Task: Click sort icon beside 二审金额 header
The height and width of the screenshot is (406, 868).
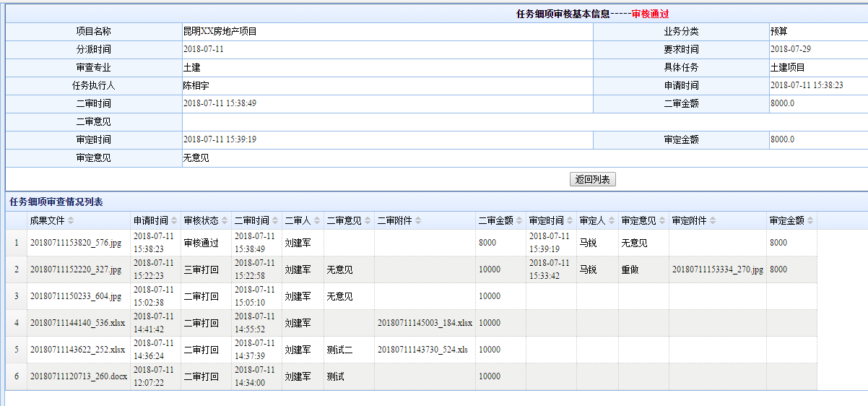Action: tap(518, 221)
